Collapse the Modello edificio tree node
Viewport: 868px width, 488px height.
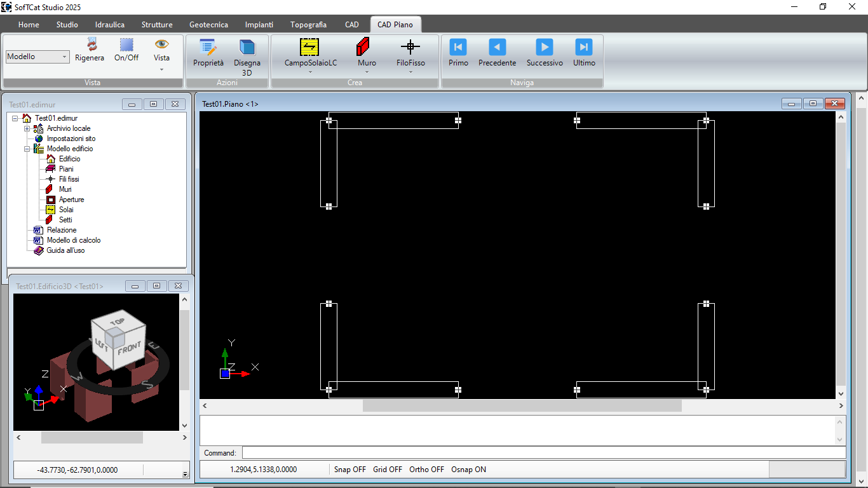click(x=27, y=149)
